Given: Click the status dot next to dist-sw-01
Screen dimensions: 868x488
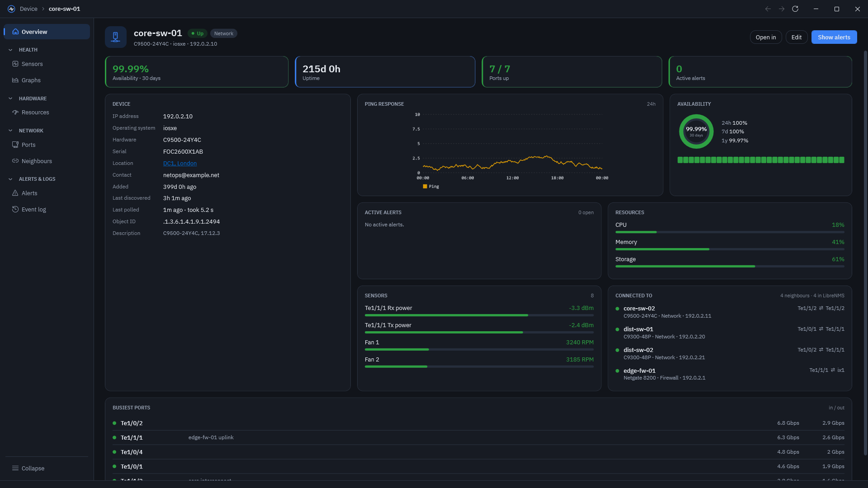Looking at the screenshot, I should click(x=617, y=329).
